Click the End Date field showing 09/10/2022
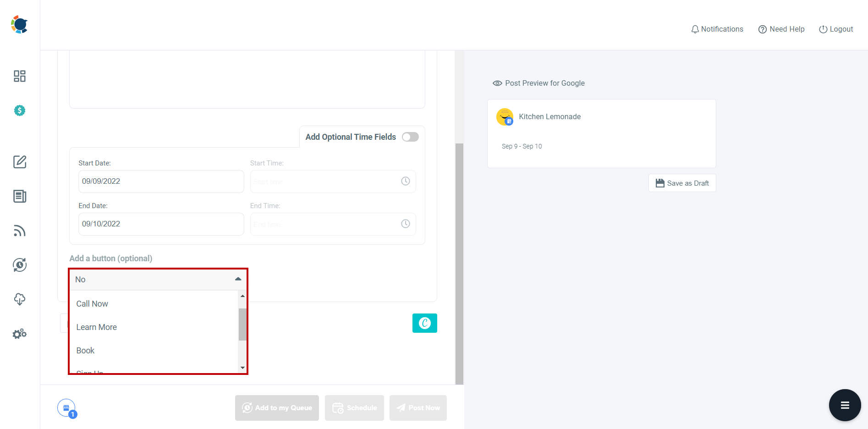Image resolution: width=868 pixels, height=429 pixels. pyautogui.click(x=161, y=224)
